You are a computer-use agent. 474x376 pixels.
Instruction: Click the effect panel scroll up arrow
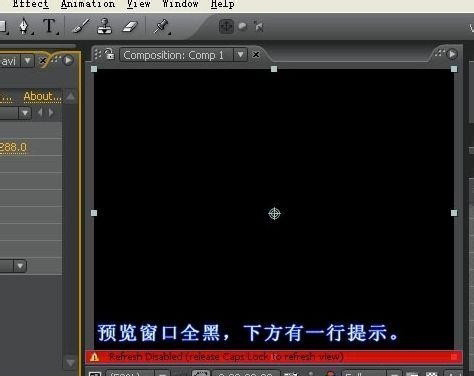(x=70, y=96)
